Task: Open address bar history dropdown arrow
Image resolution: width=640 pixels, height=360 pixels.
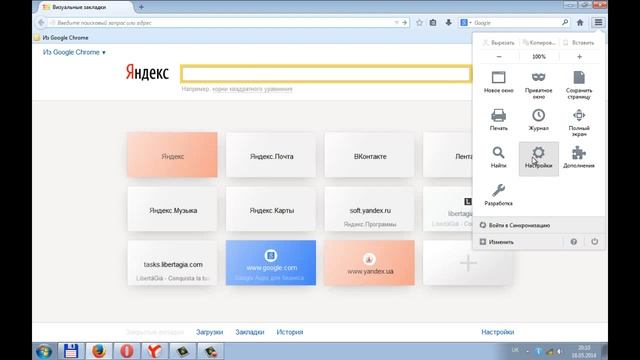Action: [x=396, y=22]
